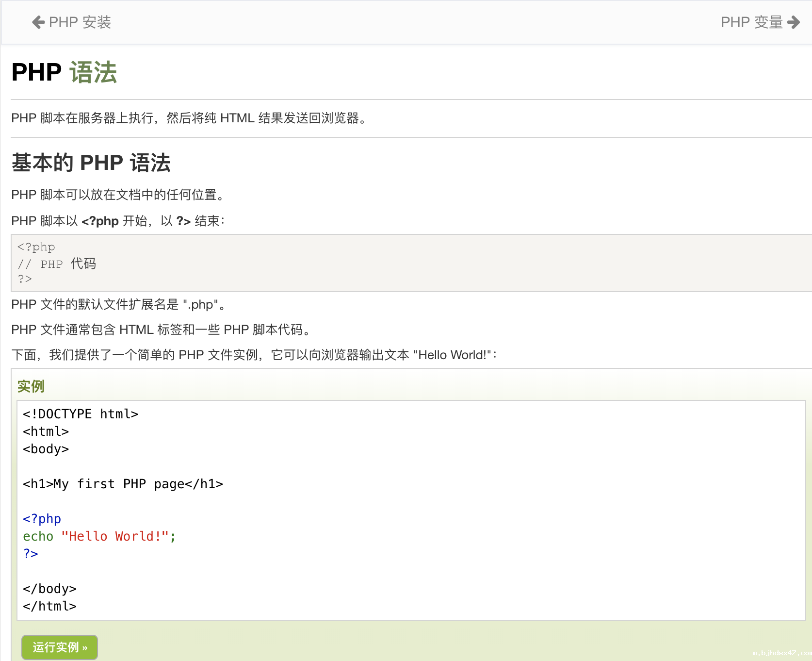Image resolution: width=812 pixels, height=661 pixels.
Task: Click the PHP 语法 page title
Action: [64, 72]
